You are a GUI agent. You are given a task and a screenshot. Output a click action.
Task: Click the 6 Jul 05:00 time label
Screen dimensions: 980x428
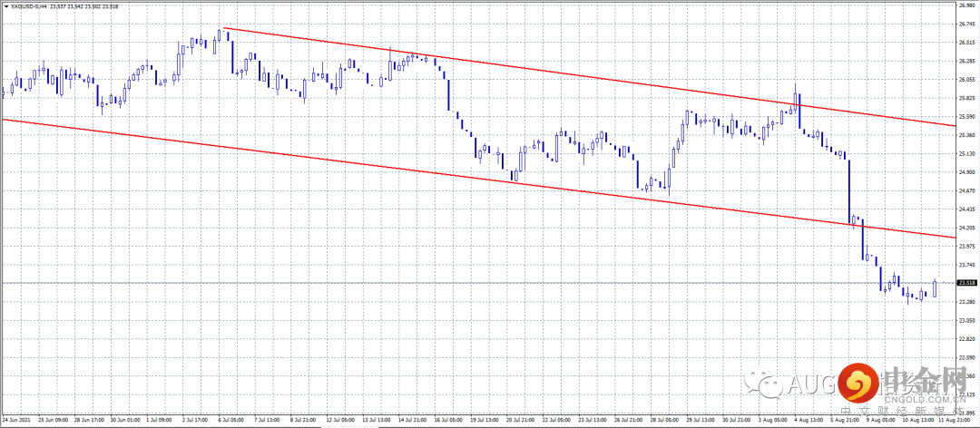tap(230, 420)
